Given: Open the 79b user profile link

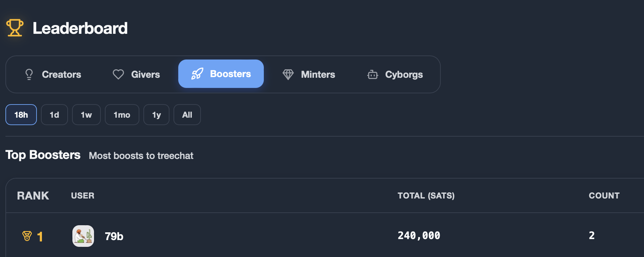Looking at the screenshot, I should point(114,236).
